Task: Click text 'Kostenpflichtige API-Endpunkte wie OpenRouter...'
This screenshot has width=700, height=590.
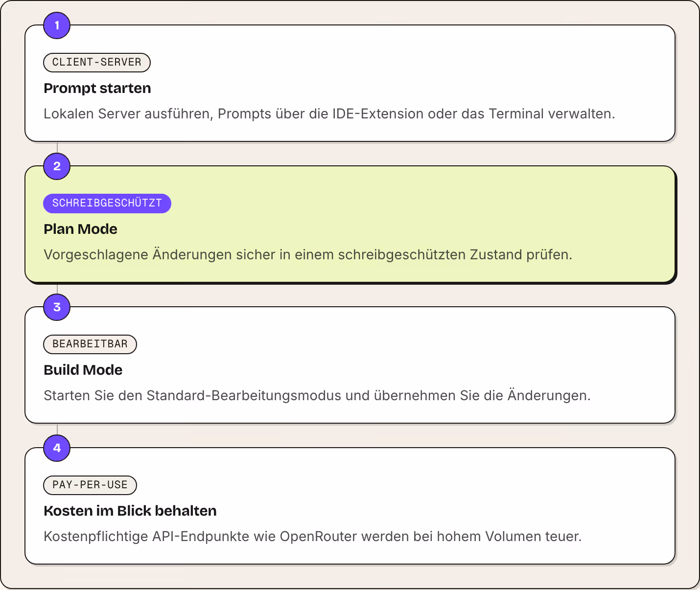Action: point(313,536)
